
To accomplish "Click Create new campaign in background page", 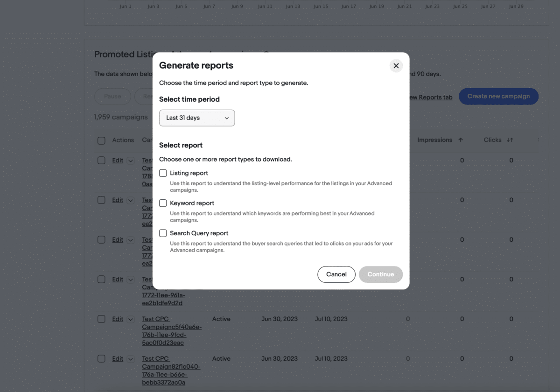I will [x=498, y=97].
